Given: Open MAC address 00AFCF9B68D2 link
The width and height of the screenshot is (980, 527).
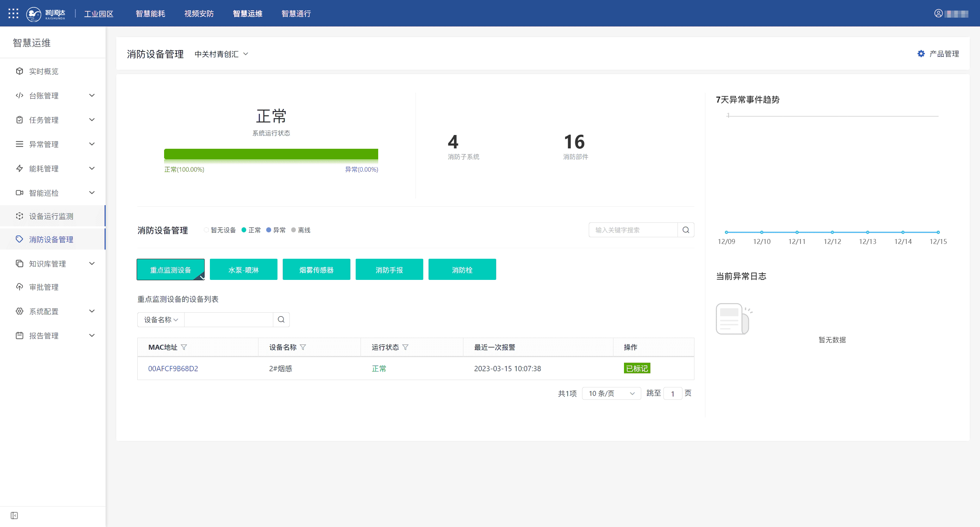Looking at the screenshot, I should (x=173, y=369).
